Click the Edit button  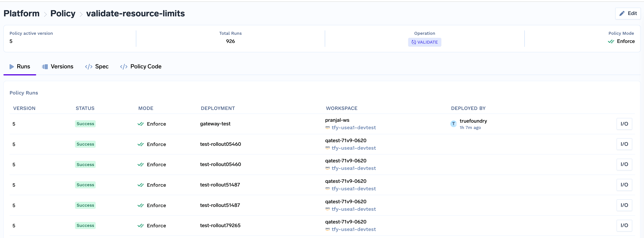[628, 13]
